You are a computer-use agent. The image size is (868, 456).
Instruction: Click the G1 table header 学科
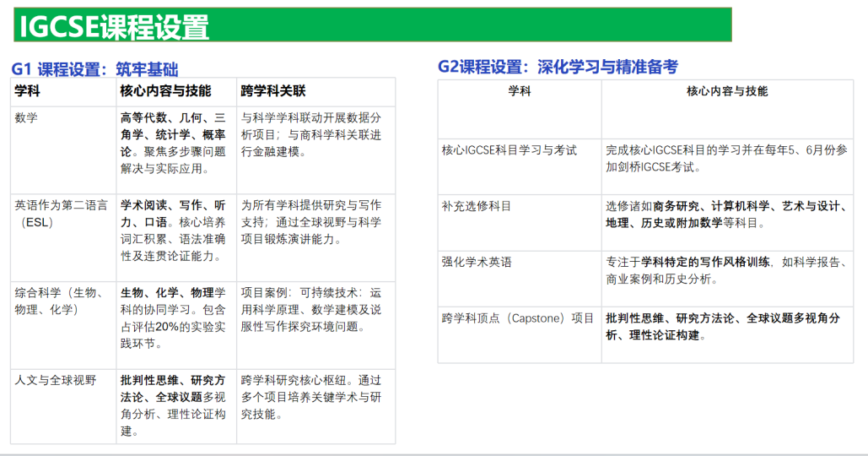(63, 92)
